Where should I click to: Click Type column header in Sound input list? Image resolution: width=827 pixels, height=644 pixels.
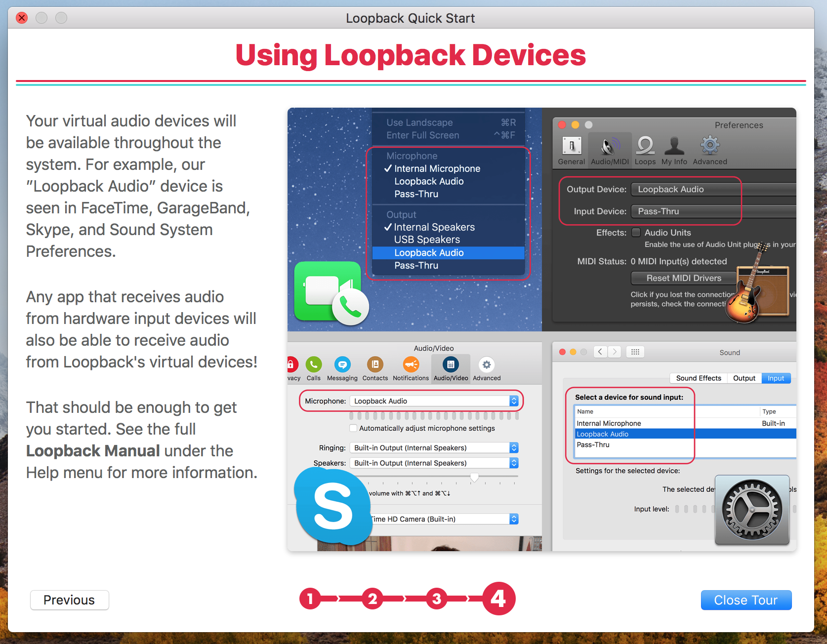pyautogui.click(x=778, y=411)
